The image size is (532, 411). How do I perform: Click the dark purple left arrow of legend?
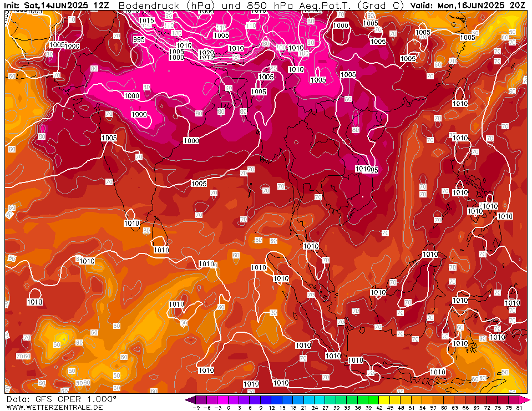[191, 400]
